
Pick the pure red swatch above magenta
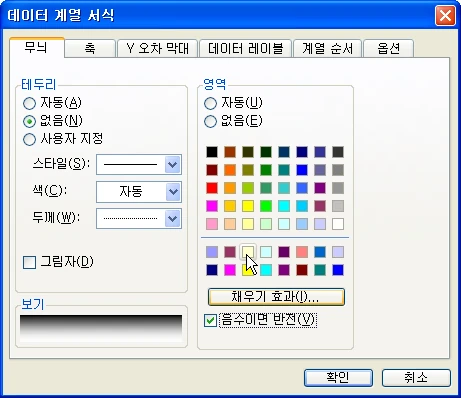[212, 188]
